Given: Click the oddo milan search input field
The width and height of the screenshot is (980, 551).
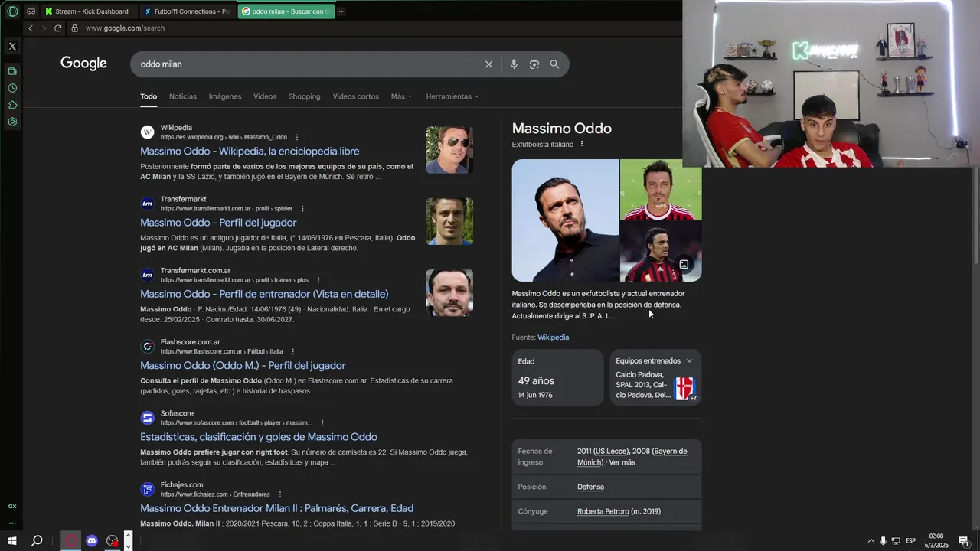Looking at the screenshot, I should coord(306,64).
